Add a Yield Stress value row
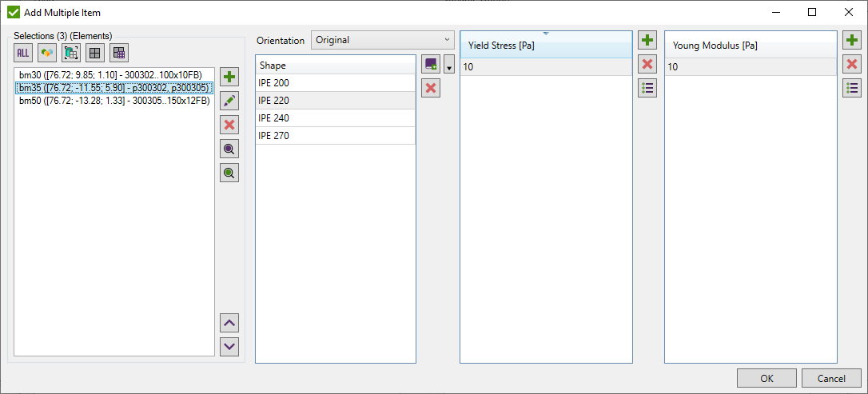Image resolution: width=868 pixels, height=394 pixels. click(647, 41)
